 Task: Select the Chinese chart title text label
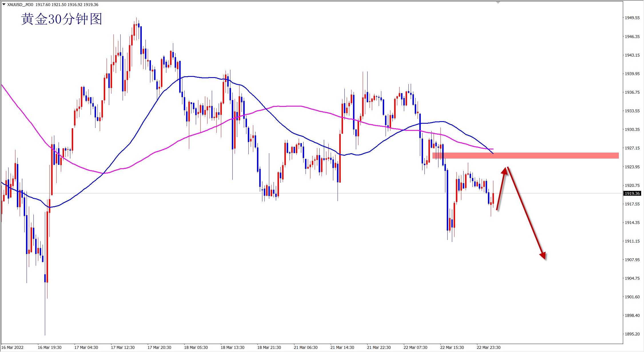click(61, 19)
